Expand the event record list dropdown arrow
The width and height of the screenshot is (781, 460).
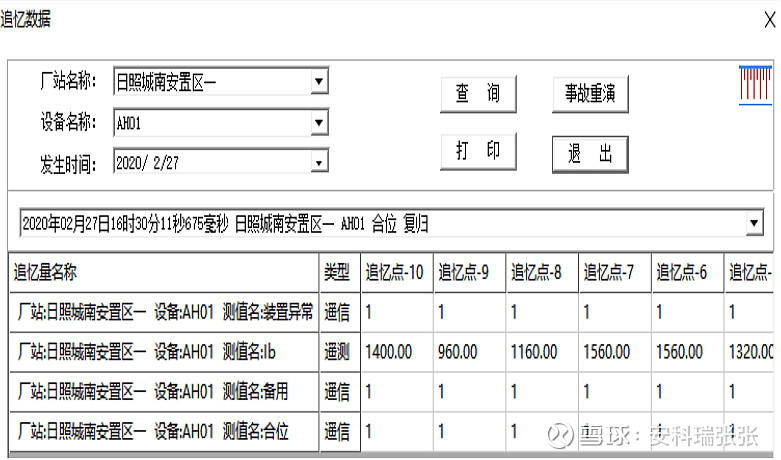(754, 223)
